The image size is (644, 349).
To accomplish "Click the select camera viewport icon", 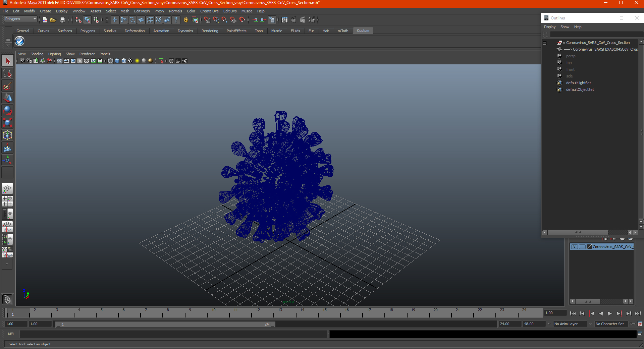I will 22,61.
